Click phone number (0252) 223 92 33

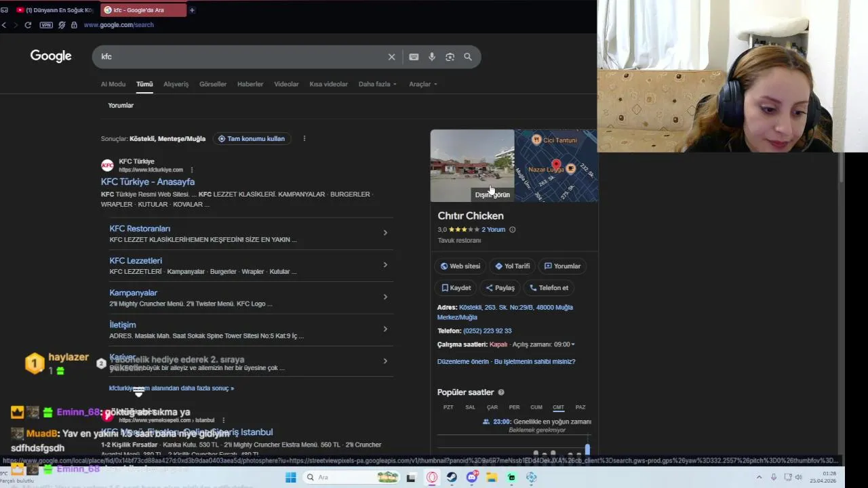(x=488, y=331)
